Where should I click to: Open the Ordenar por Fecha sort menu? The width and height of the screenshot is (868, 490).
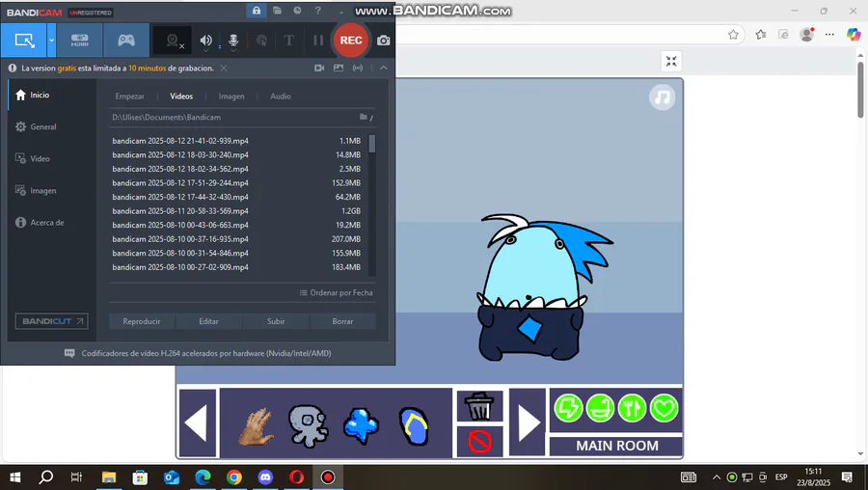click(336, 293)
